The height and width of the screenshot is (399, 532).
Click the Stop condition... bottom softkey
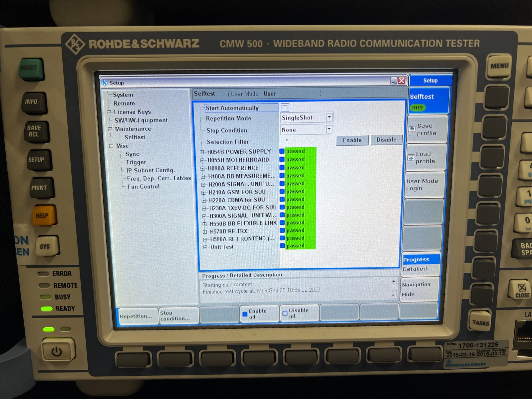[x=179, y=316]
